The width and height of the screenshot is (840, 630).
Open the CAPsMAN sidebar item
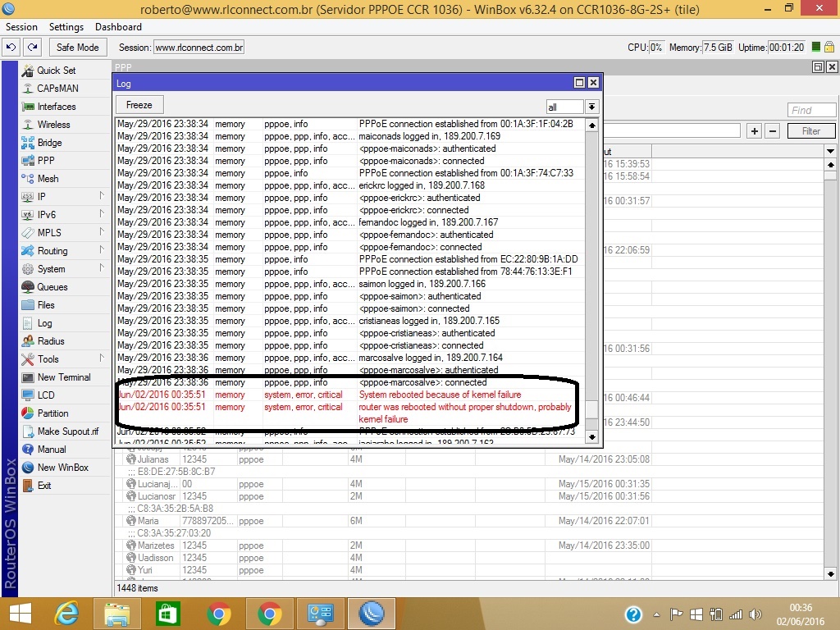(x=57, y=89)
